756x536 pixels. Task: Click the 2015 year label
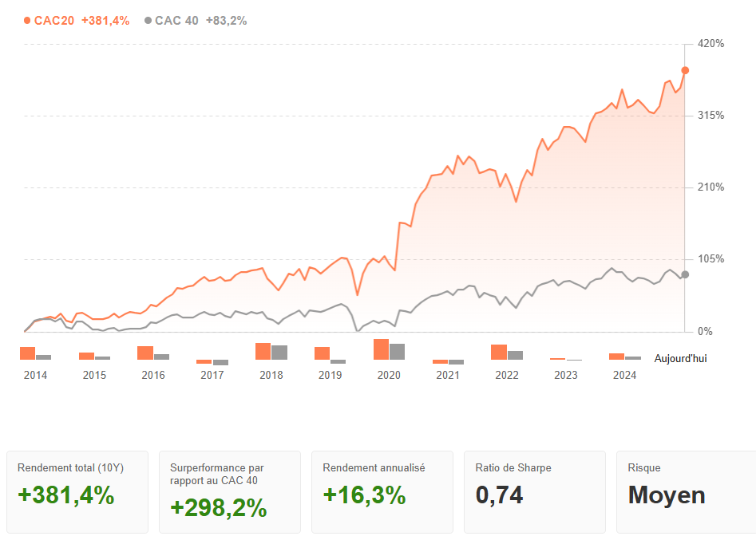[94, 375]
